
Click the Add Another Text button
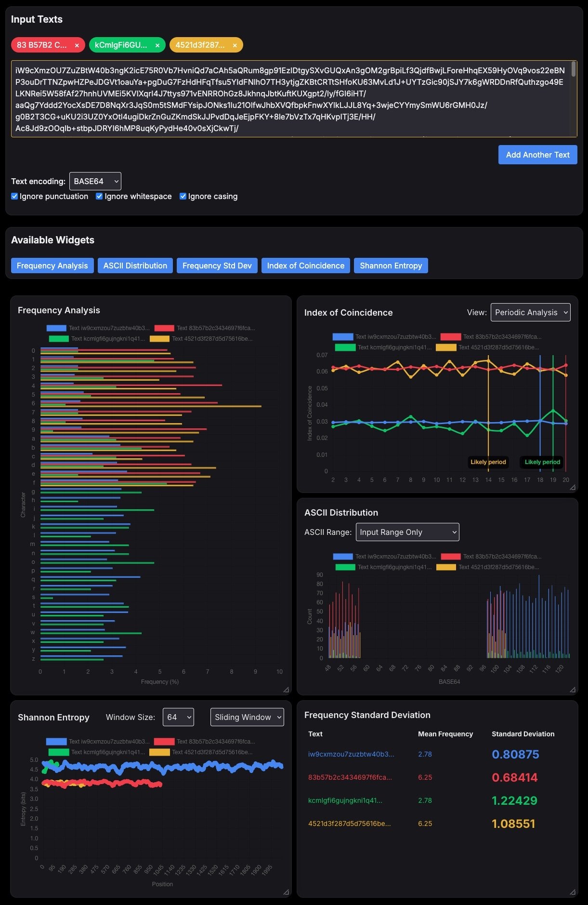[x=537, y=155]
